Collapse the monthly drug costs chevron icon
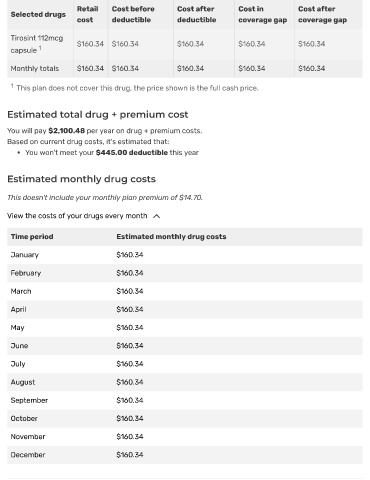Viewport: 370px width, 480px height. pyautogui.click(x=156, y=216)
